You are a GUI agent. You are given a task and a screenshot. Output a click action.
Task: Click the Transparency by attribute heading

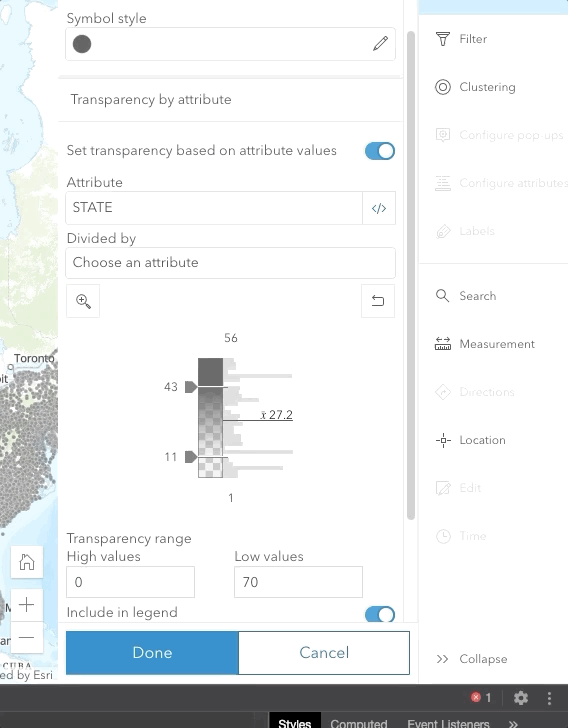151,99
